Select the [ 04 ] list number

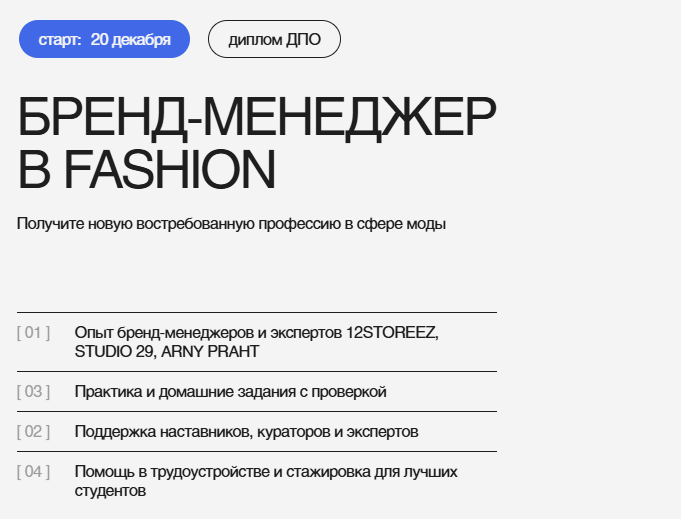tap(34, 471)
